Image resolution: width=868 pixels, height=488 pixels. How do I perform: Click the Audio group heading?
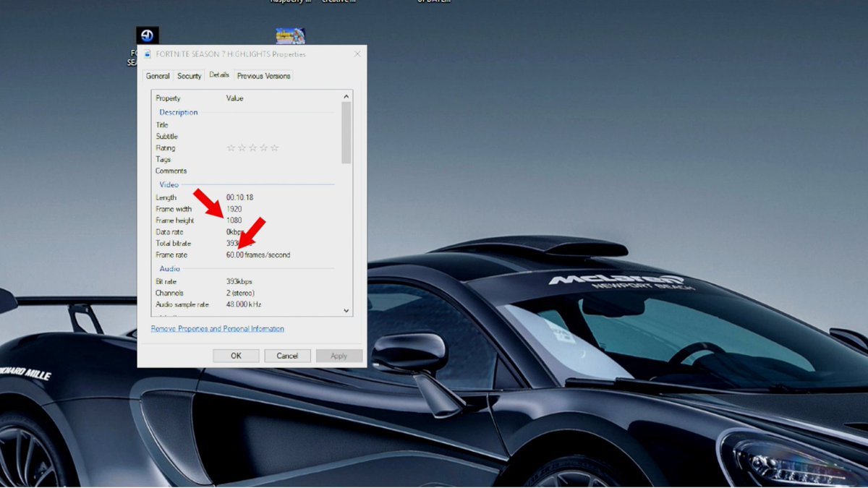(169, 269)
